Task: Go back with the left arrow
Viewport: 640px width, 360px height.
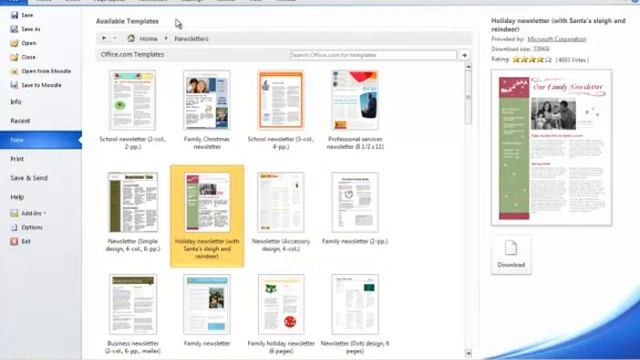Action: point(104,38)
